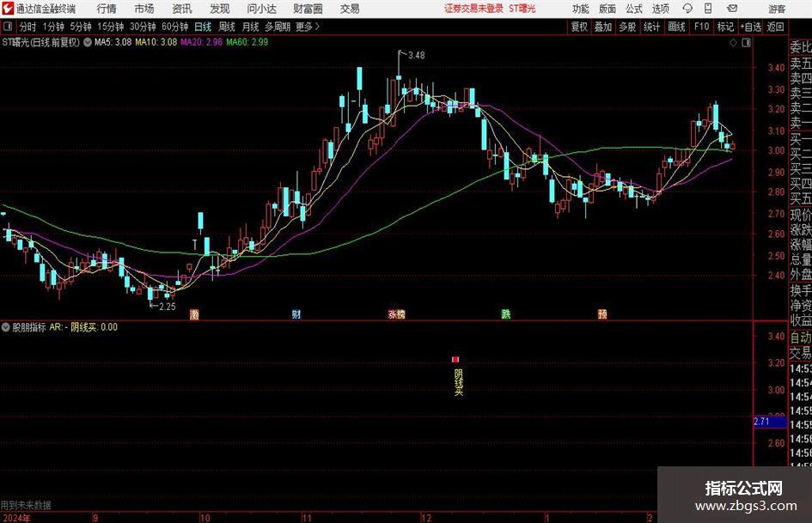
Task: Open the F10 company info
Action: click(x=702, y=27)
